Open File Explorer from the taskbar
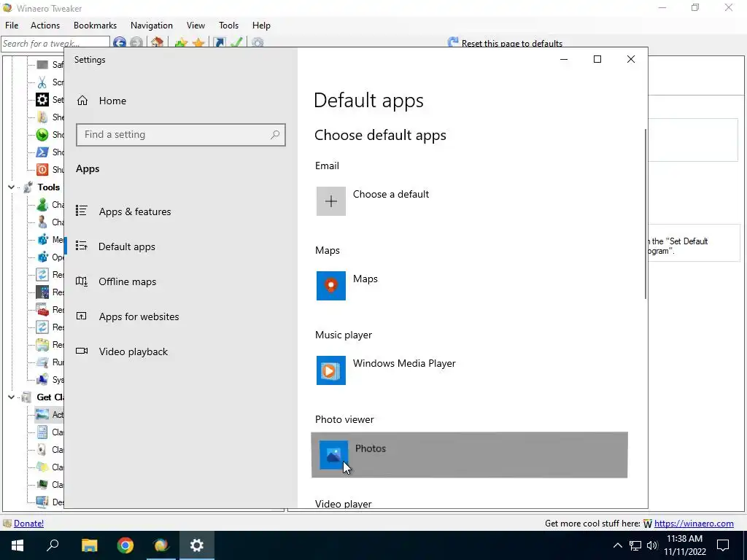This screenshot has height=560, width=747. click(x=89, y=545)
